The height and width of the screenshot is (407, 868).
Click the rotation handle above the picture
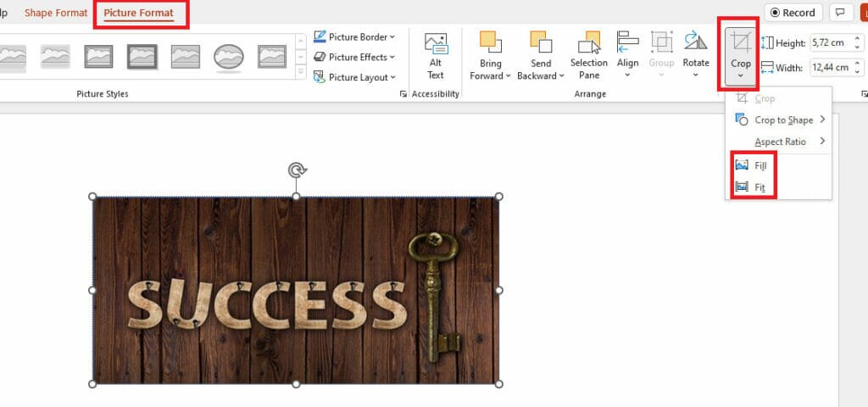pyautogui.click(x=296, y=170)
